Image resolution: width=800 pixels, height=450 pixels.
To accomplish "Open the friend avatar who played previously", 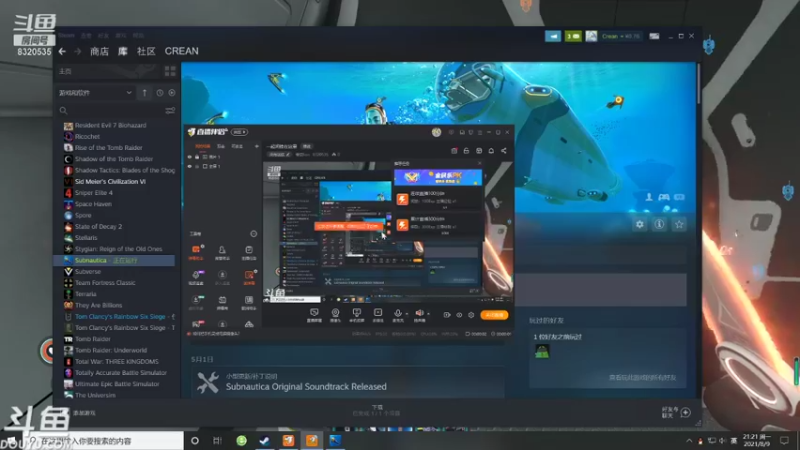I will point(542,351).
